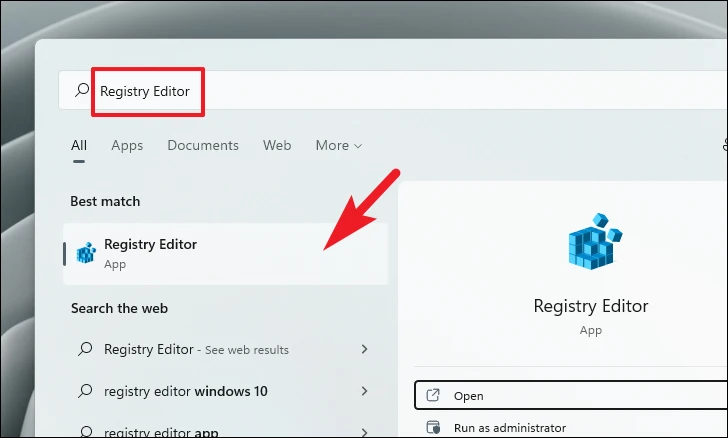Open 'Registry Editor - See web results' suggestion

225,349
